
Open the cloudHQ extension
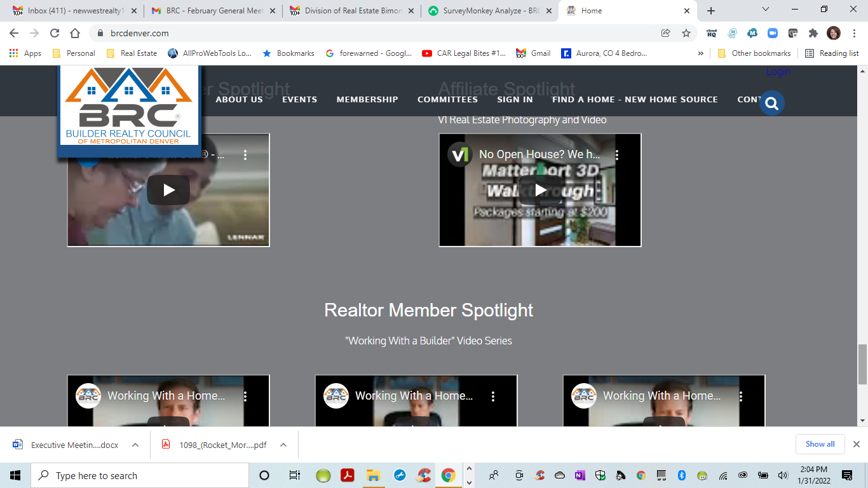[712, 33]
